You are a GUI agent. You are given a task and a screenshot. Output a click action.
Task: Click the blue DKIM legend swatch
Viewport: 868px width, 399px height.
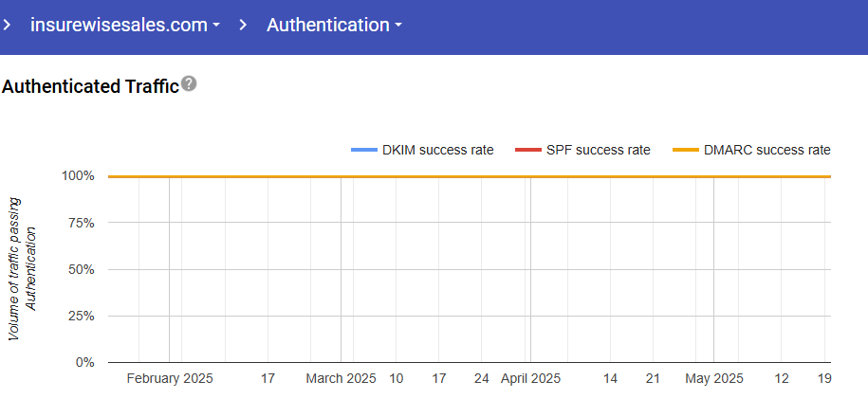363,150
